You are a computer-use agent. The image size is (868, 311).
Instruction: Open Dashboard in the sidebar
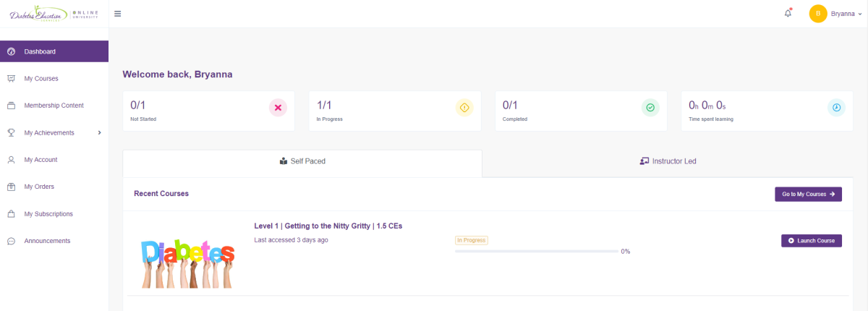[x=40, y=51]
